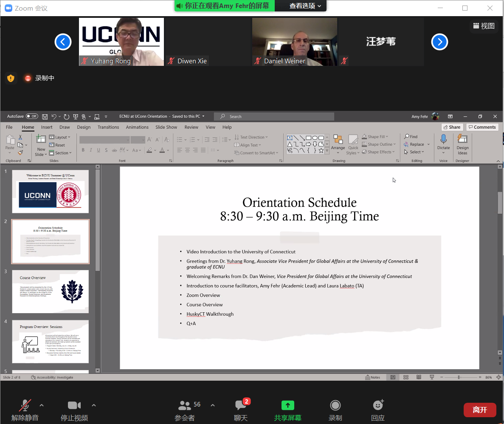Click the Zoom view (视图) button
The image size is (504, 424).
484,26
